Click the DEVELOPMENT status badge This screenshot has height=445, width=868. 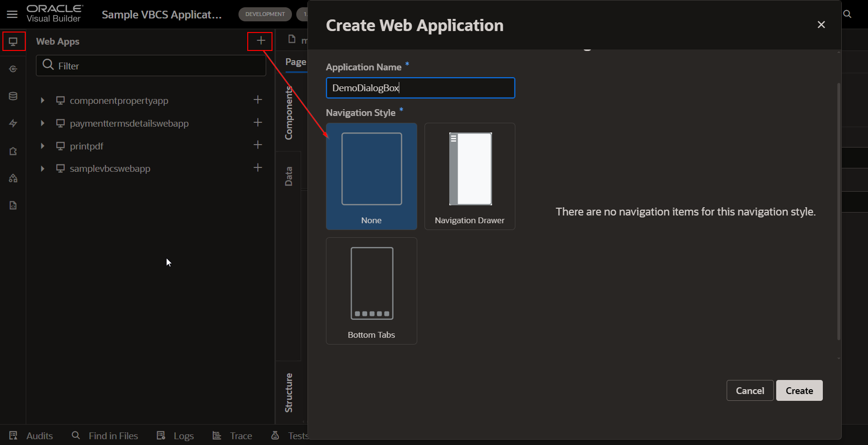coord(265,14)
